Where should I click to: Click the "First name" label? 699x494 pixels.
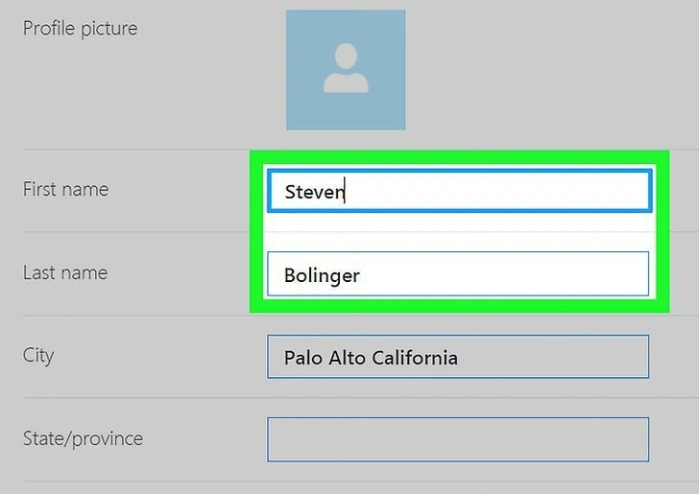coord(66,189)
